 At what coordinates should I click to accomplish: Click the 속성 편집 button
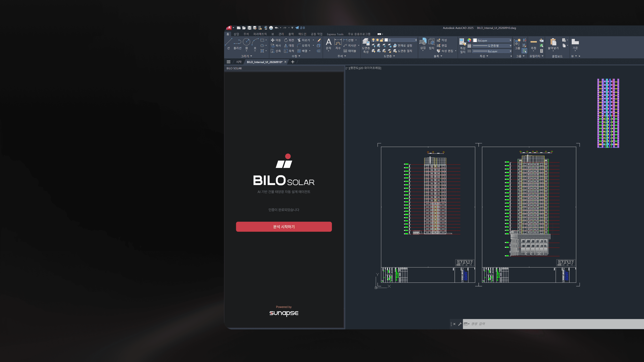pos(445,51)
